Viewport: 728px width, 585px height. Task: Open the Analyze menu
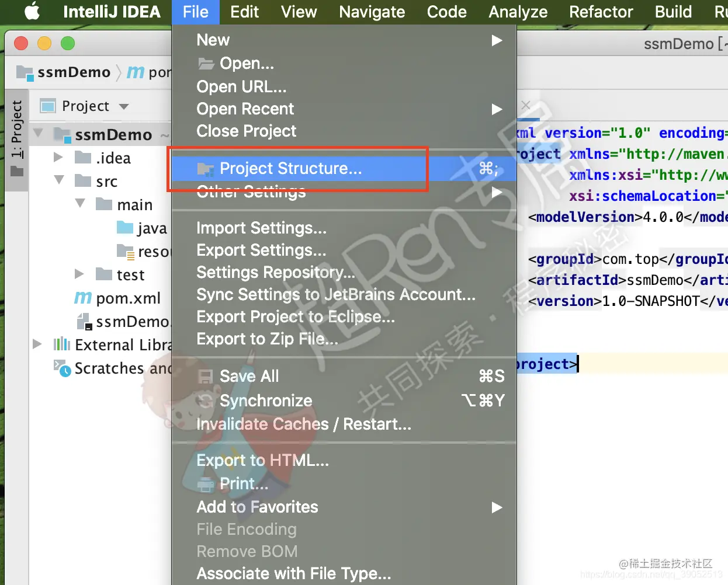pyautogui.click(x=518, y=12)
